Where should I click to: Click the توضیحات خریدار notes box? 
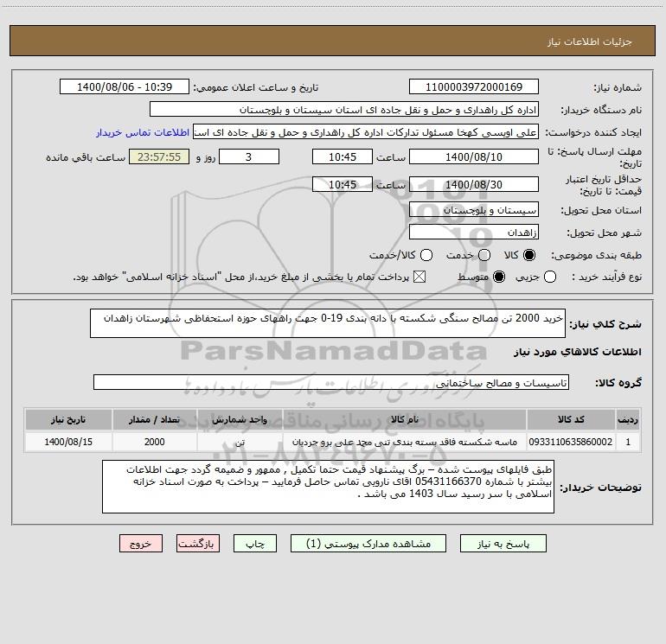pyautogui.click(x=328, y=487)
